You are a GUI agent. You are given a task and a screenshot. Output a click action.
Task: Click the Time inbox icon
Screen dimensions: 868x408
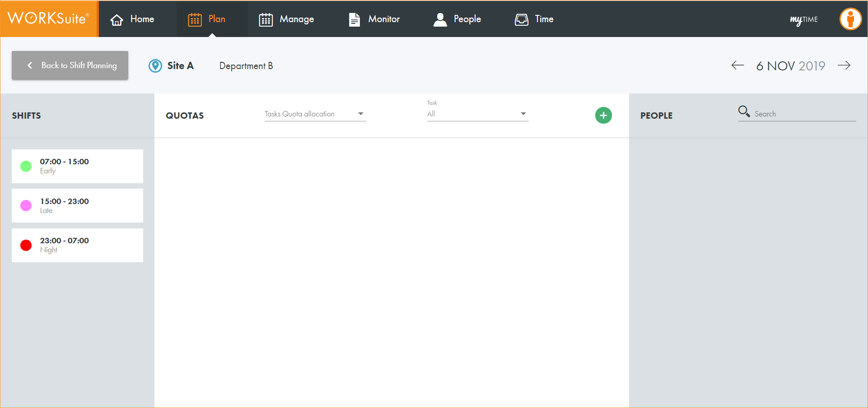[x=522, y=19]
